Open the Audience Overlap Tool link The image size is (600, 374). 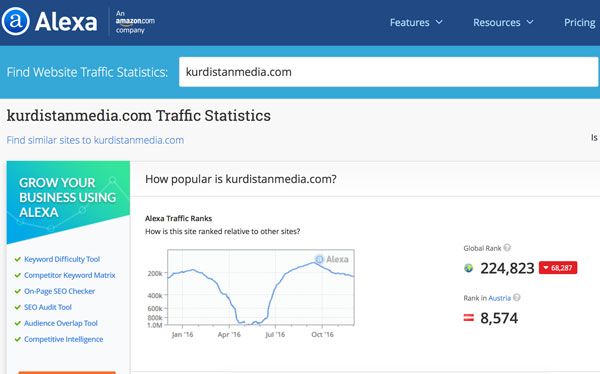[61, 323]
